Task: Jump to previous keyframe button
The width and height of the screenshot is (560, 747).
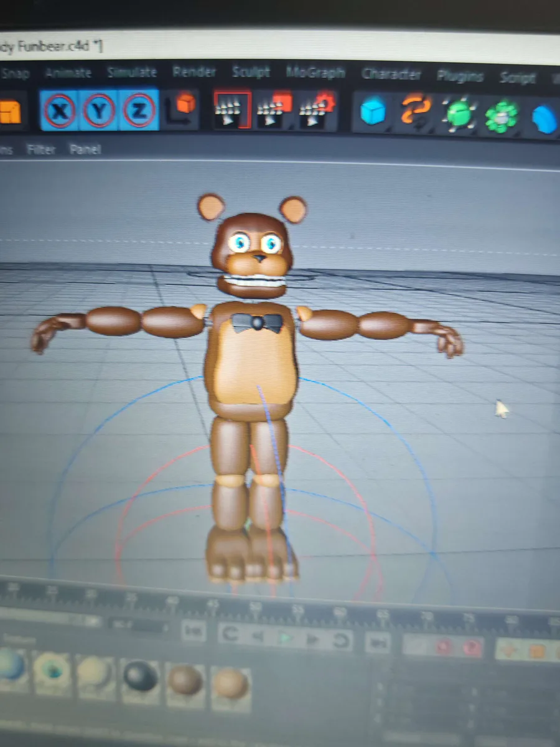Action: 231,635
